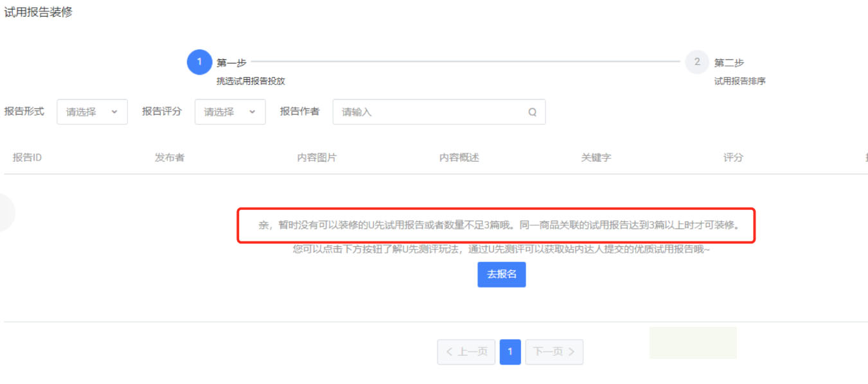The width and height of the screenshot is (868, 384).
Task: Click the previous page arrow icon
Action: point(449,351)
